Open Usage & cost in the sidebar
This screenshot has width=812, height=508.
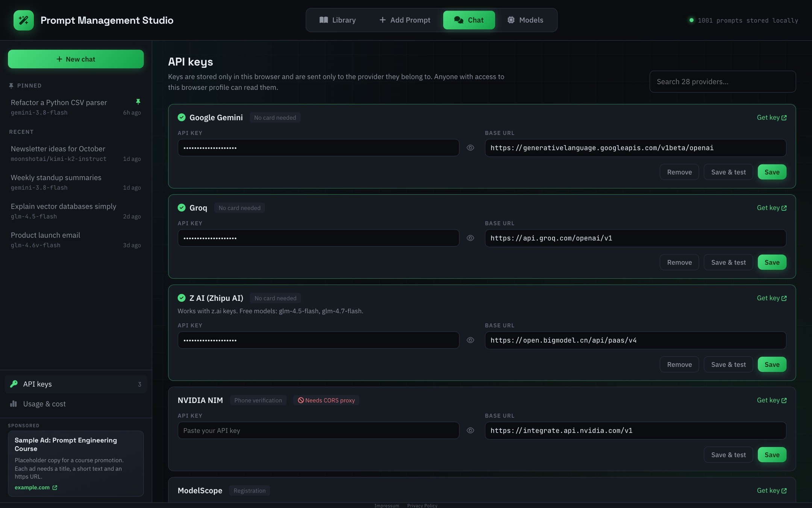coord(76,404)
